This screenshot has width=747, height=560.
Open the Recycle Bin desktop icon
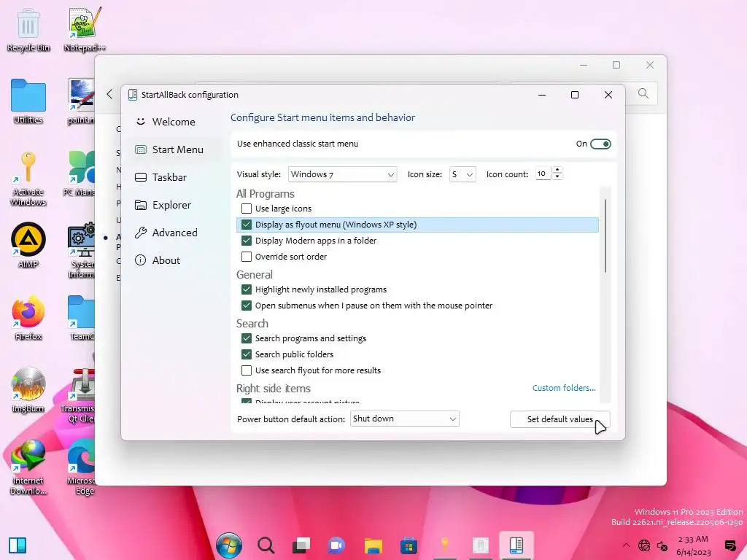(x=28, y=30)
